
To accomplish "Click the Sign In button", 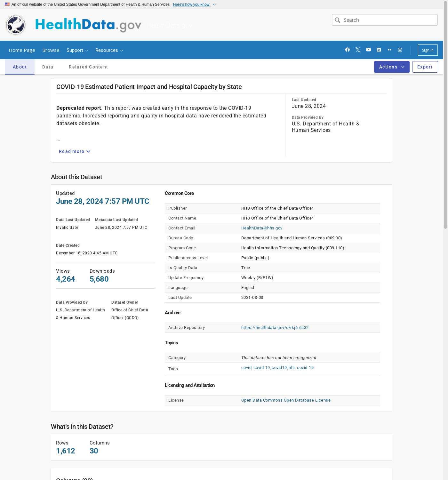I will pyautogui.click(x=428, y=50).
